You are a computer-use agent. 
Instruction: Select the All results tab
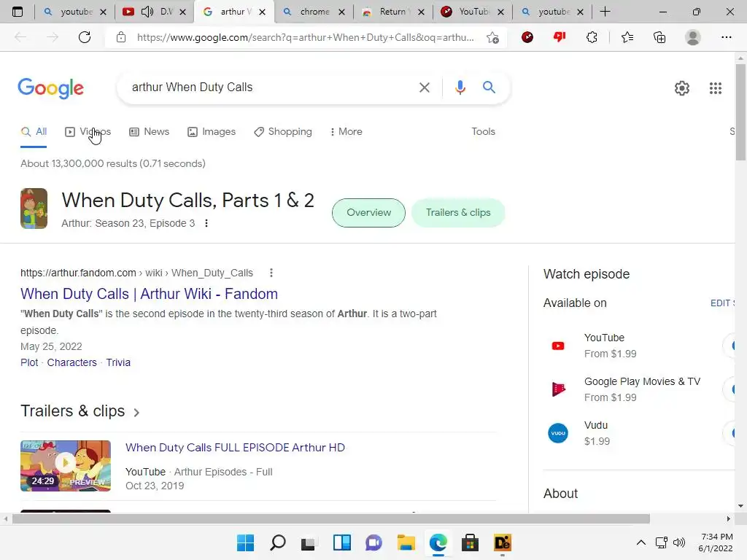pos(34,132)
